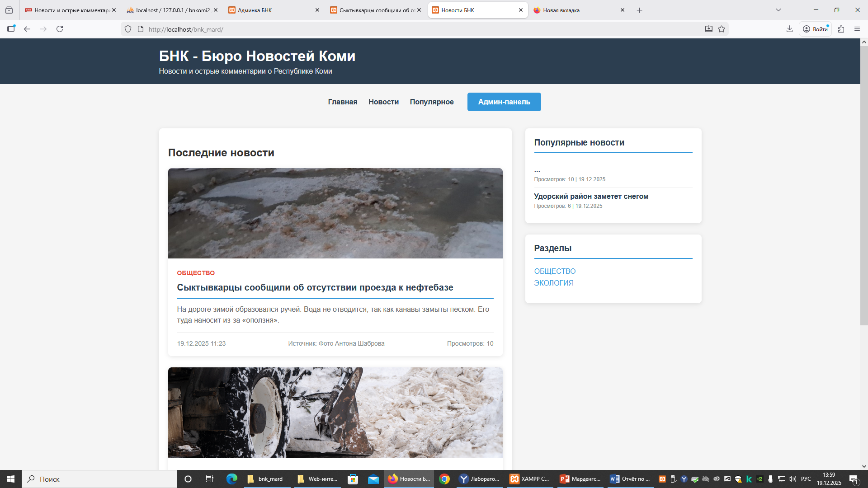The height and width of the screenshot is (488, 868).
Task: Open a new browser tab
Action: click(x=639, y=10)
